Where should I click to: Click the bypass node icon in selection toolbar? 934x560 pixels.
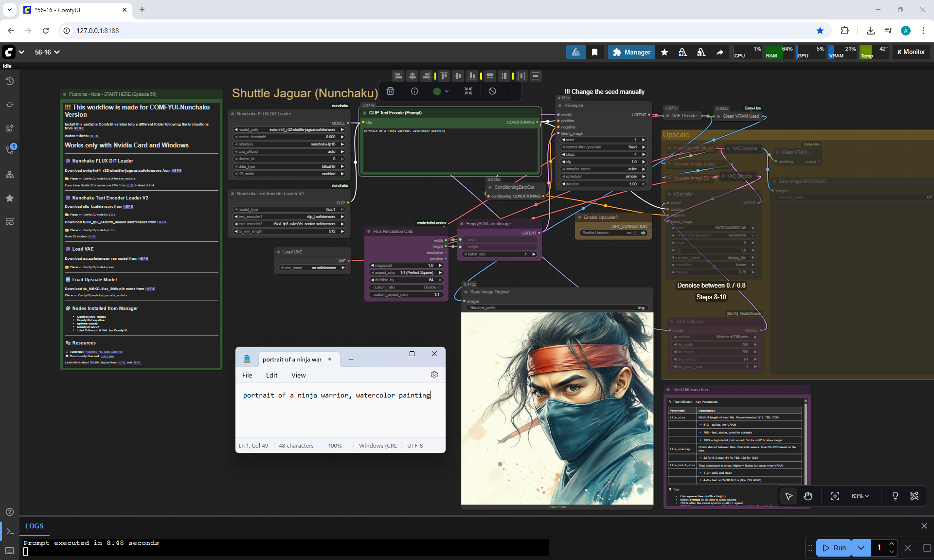point(492,91)
